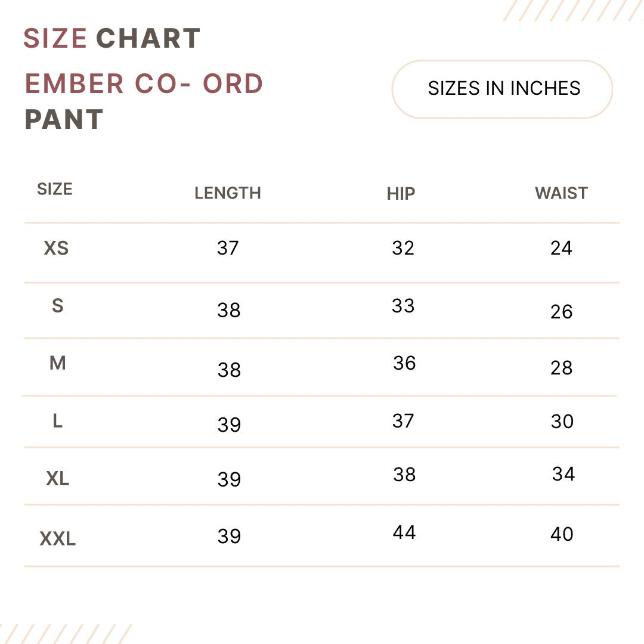
Task: Click the PANT heading text
Action: point(64,119)
